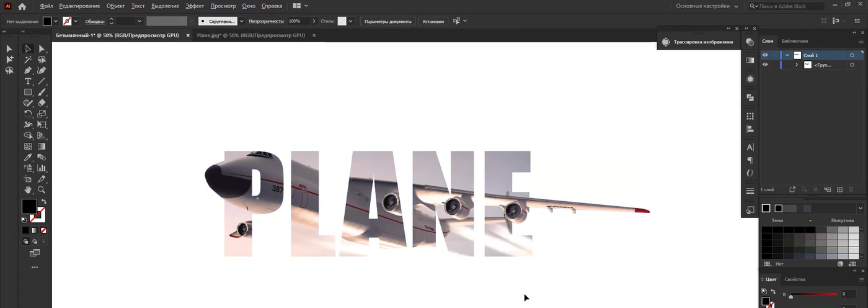Select the Paintbrush tool
Screen dimensions: 868x308
[42, 92]
